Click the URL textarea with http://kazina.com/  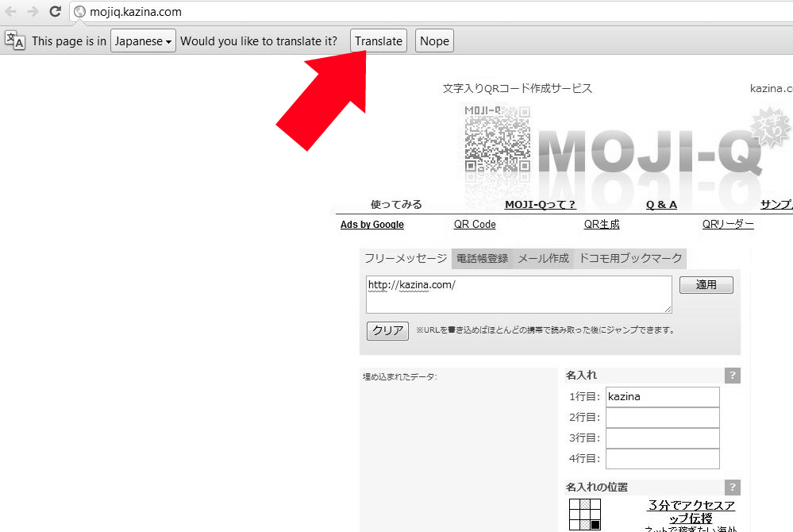coord(518,294)
